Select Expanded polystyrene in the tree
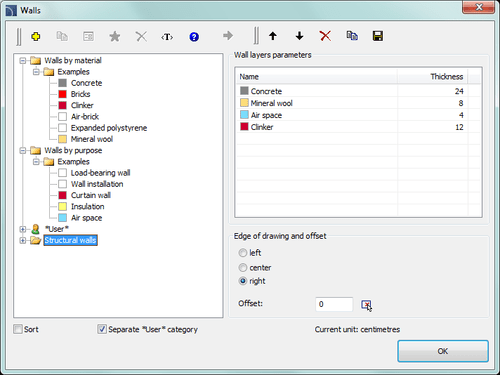Screen dimensions: 500x375 (109, 128)
